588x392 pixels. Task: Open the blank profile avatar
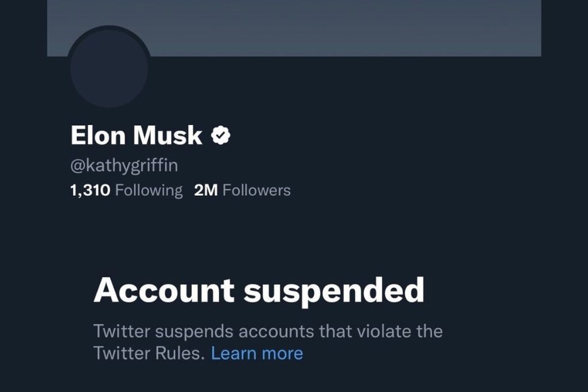pyautogui.click(x=109, y=68)
